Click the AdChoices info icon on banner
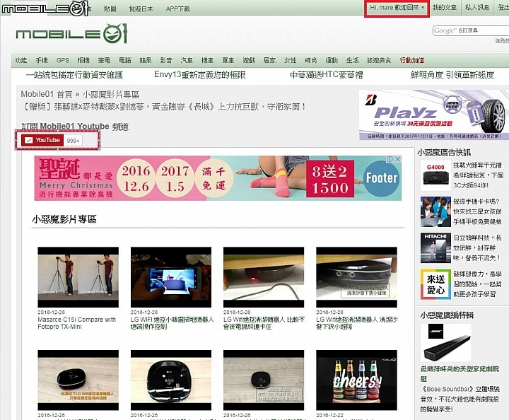The height and width of the screenshot is (420, 509). tap(390, 159)
